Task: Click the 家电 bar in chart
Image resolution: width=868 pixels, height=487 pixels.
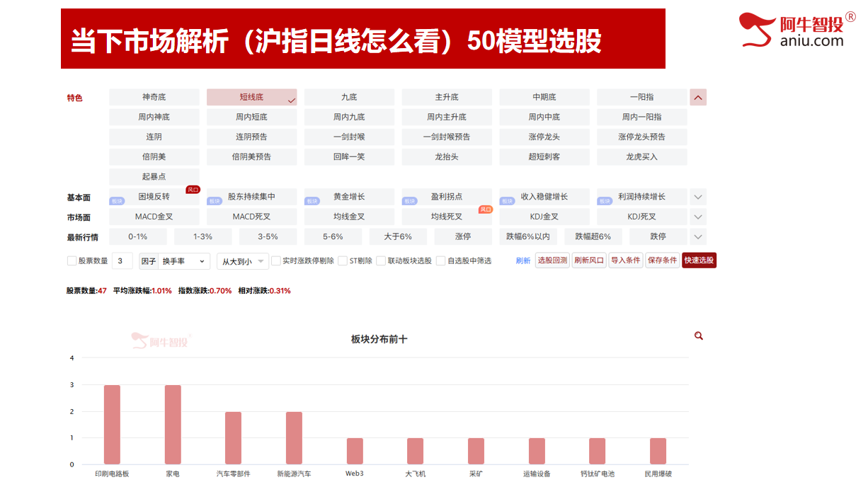Action: click(x=173, y=425)
